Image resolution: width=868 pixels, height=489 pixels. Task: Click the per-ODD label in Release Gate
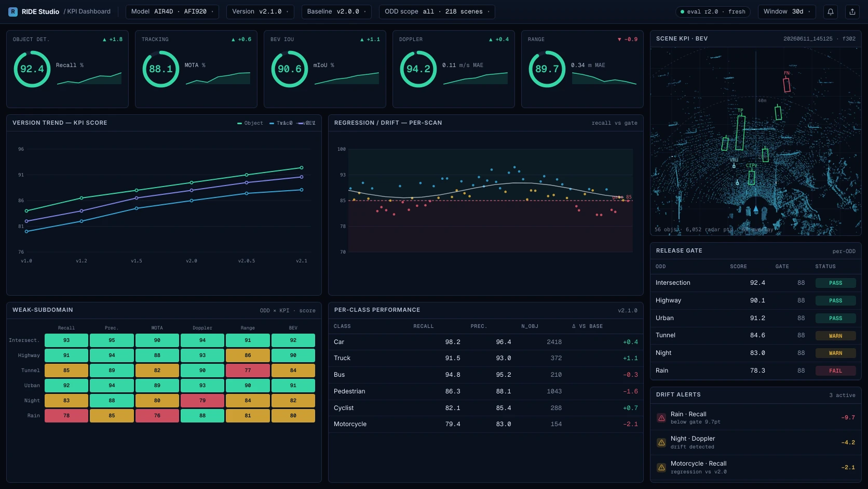[844, 252]
